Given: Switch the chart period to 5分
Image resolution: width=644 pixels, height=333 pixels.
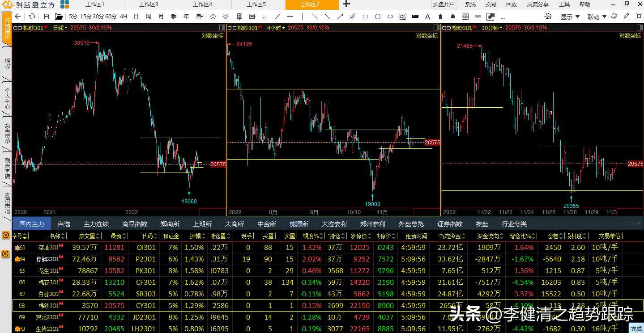Looking at the screenshot, I should pyautogui.click(x=73, y=17).
